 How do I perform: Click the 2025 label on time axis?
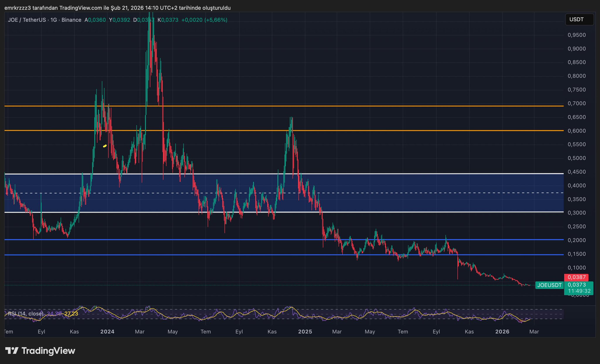tap(305, 332)
